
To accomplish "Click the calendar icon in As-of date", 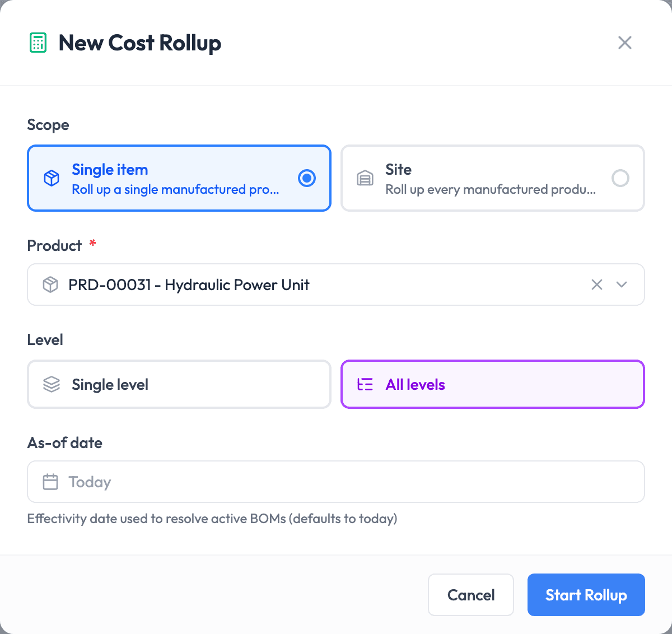I will point(50,482).
